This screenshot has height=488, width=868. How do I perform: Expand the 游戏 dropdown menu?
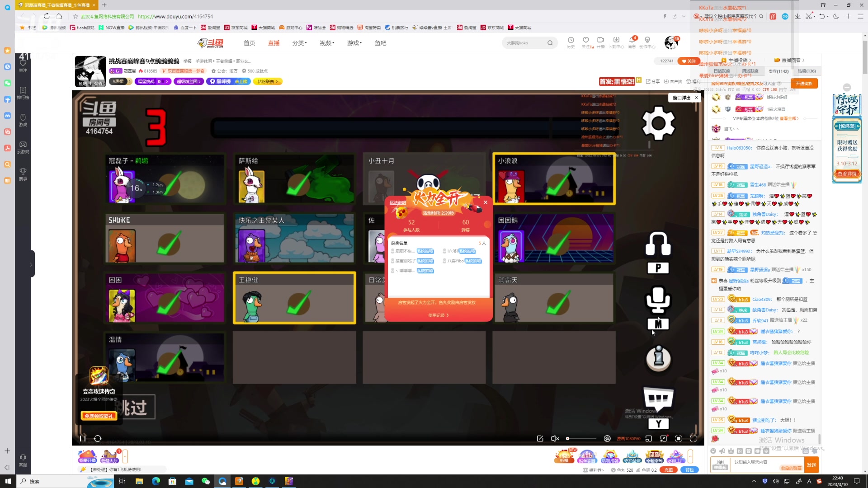(354, 43)
